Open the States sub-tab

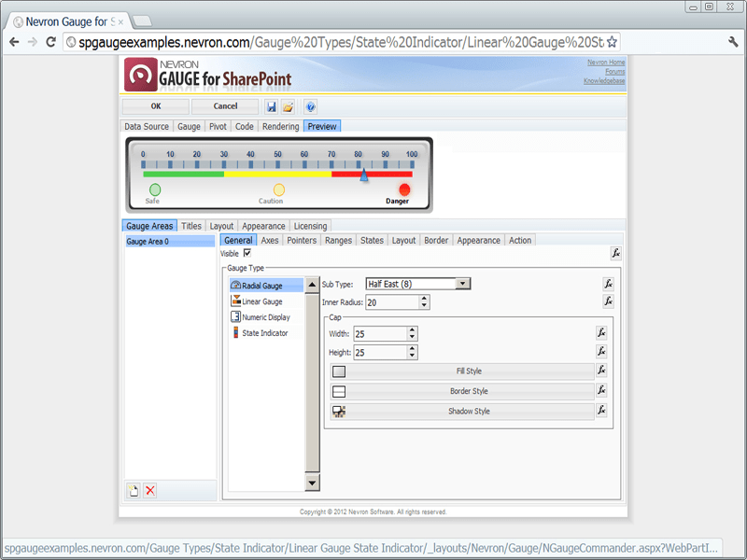point(372,241)
